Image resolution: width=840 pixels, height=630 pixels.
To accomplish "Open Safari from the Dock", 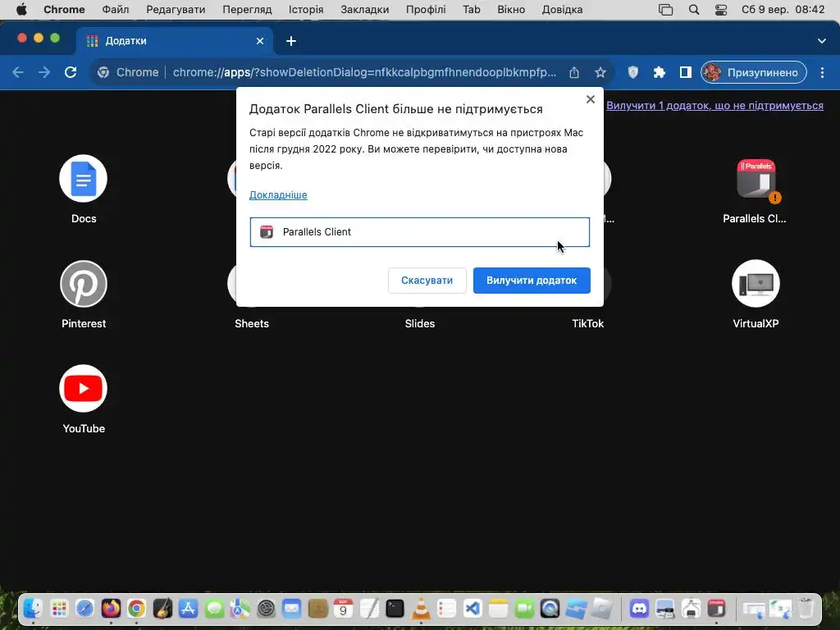I will (84, 609).
